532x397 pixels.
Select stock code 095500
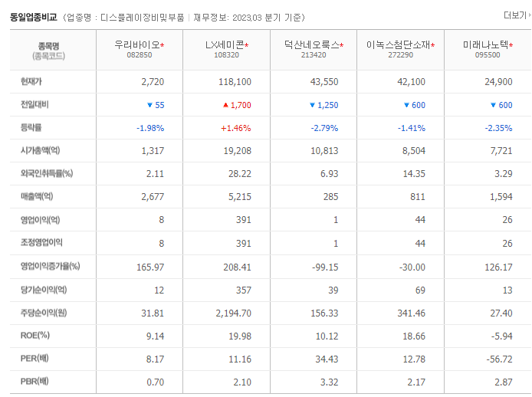488,55
